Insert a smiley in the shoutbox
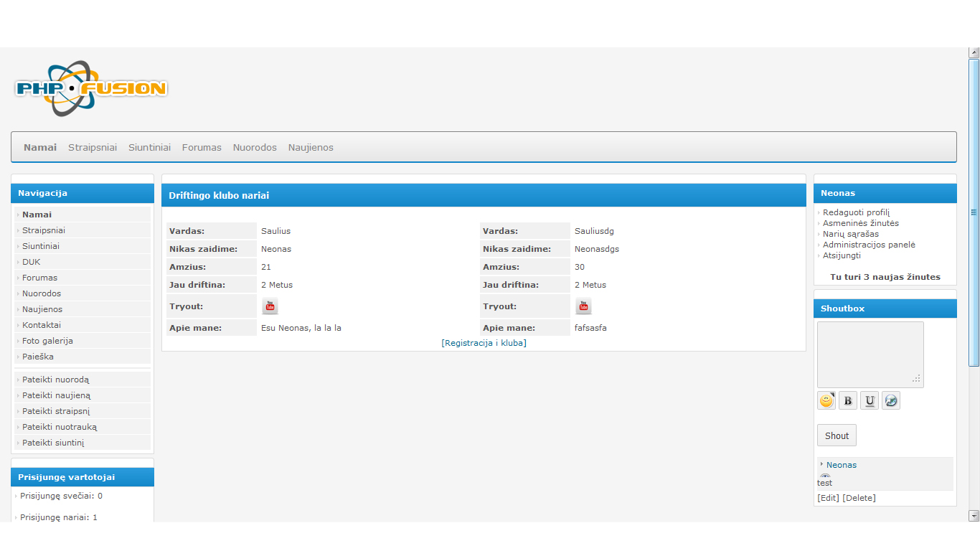The image size is (980, 551). (826, 400)
